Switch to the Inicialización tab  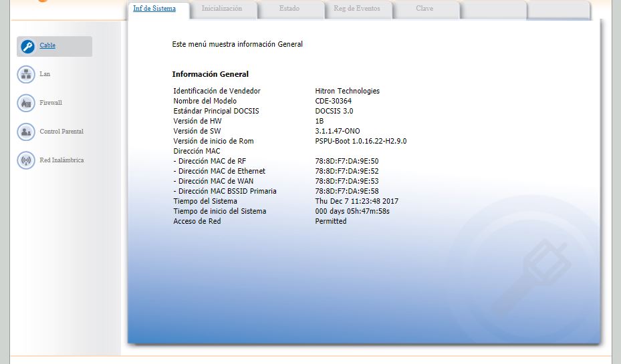pos(221,9)
